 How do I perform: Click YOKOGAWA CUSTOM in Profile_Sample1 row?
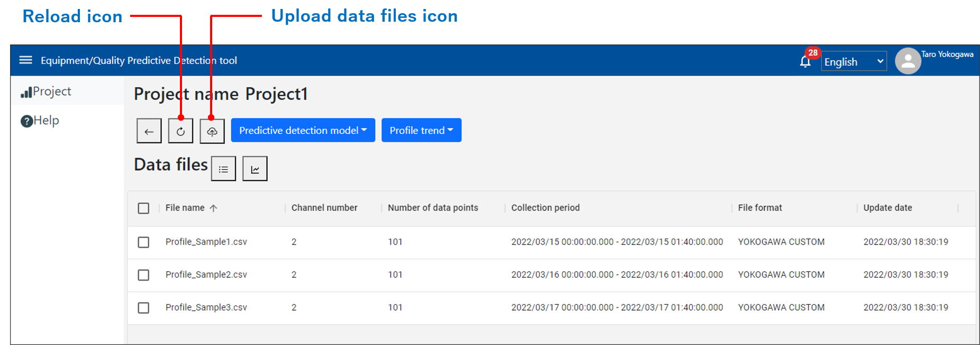(x=781, y=242)
